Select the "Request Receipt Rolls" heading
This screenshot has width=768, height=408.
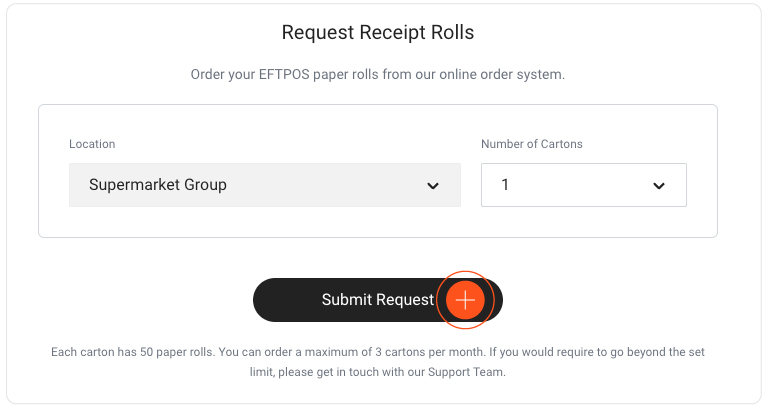pos(378,32)
